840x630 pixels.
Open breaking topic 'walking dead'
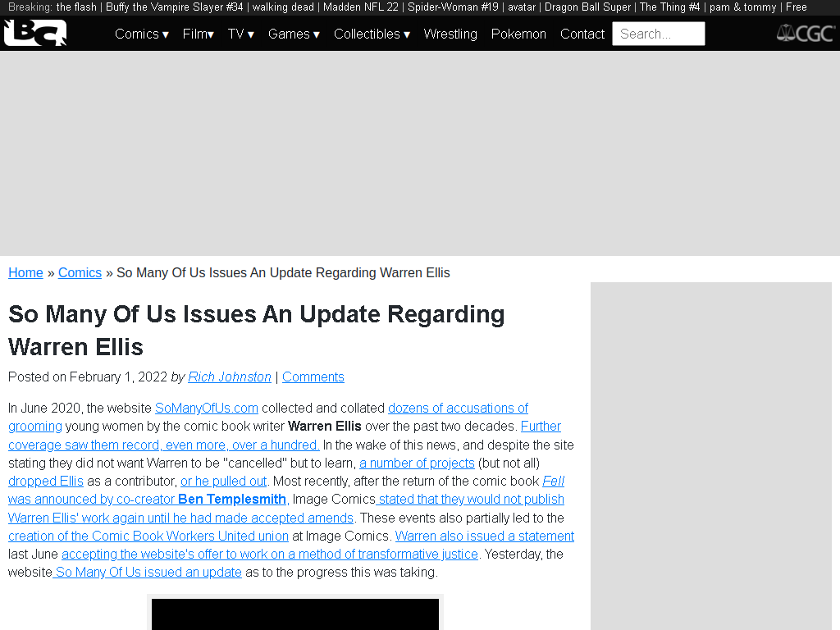point(283,7)
